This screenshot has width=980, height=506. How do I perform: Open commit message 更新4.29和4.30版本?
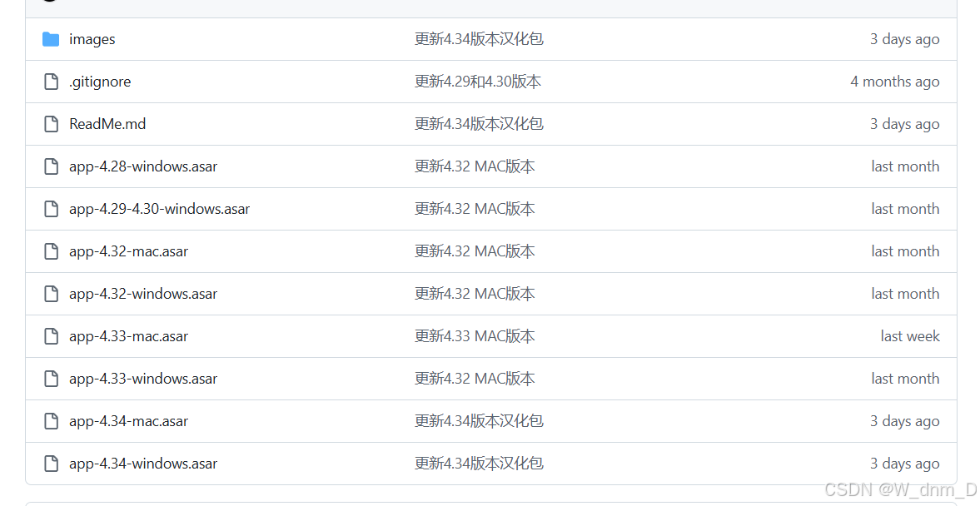[478, 82]
